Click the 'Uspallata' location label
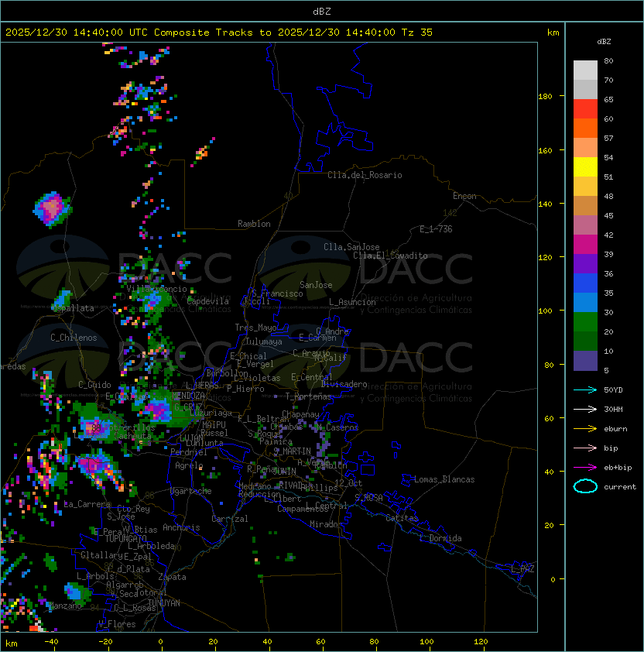The image size is (644, 652). pyautogui.click(x=73, y=308)
